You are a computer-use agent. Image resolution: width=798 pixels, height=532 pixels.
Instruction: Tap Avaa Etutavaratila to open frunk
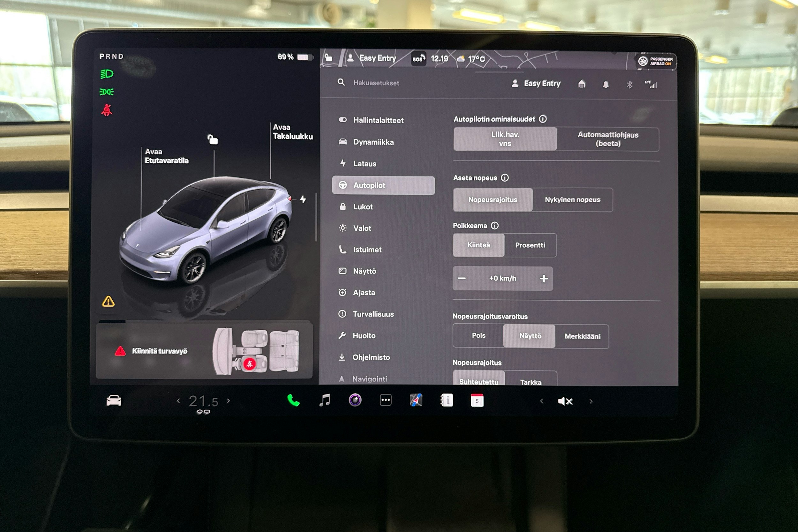pos(166,156)
